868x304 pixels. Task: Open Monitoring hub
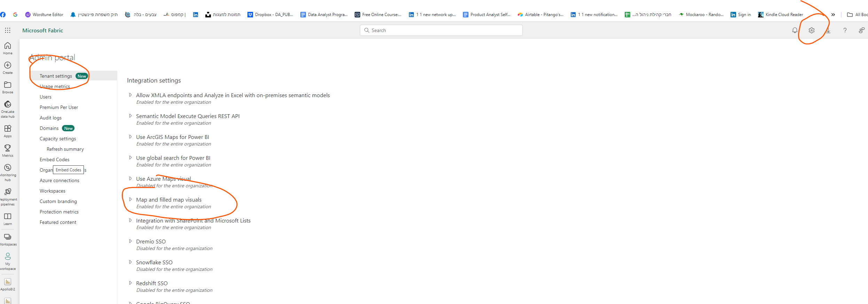[8, 173]
